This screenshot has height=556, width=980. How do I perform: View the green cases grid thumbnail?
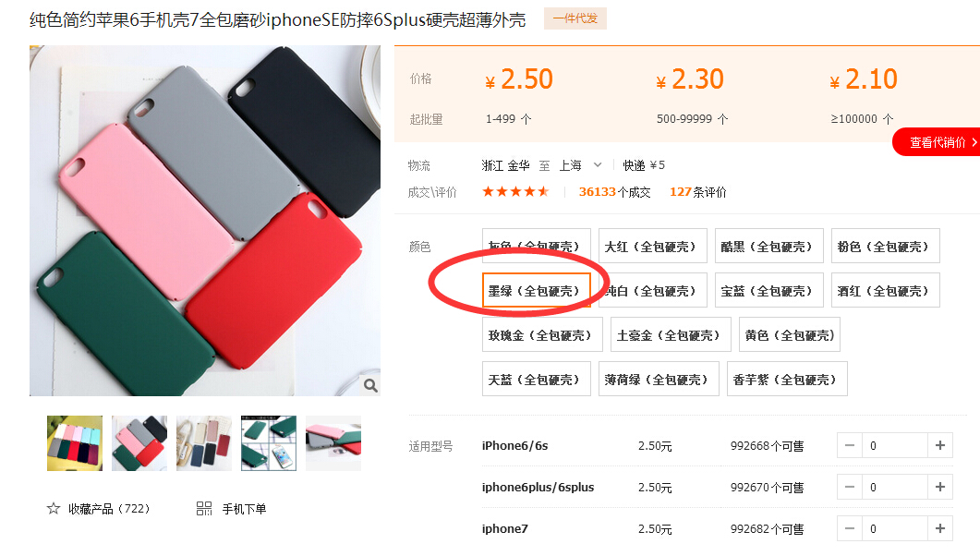[269, 443]
